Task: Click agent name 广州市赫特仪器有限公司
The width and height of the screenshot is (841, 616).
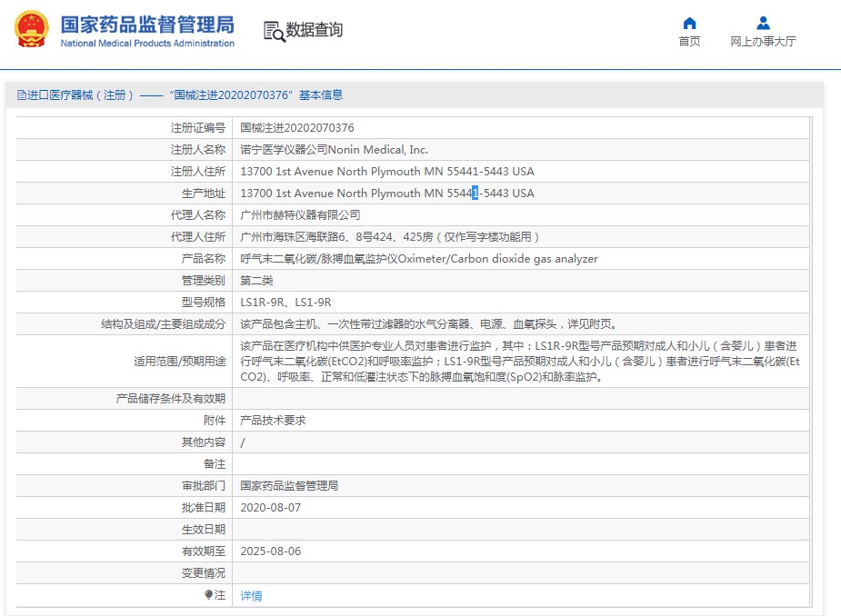Action: tap(300, 215)
